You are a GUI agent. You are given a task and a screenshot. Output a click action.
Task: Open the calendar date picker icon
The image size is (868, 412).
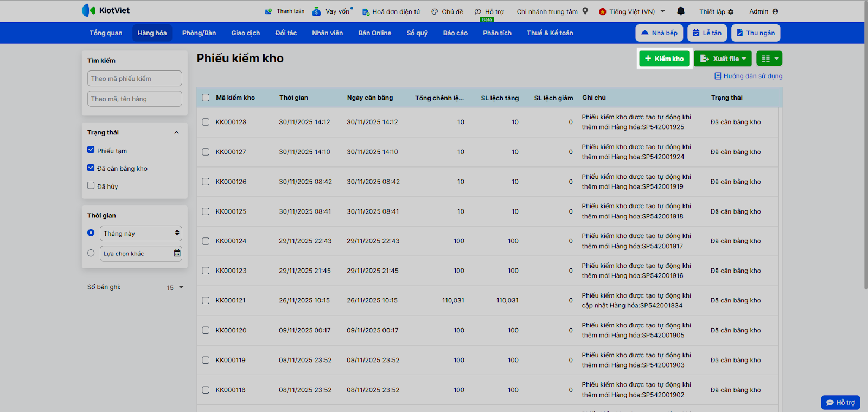177,253
